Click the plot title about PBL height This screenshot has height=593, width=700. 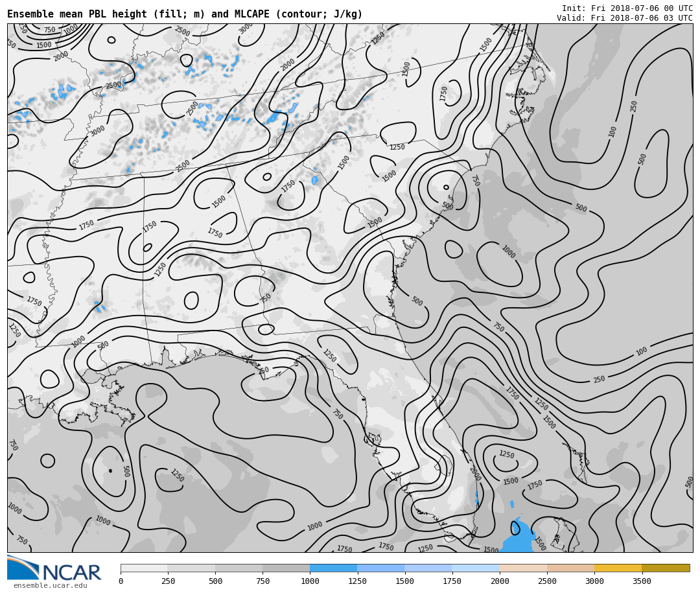point(185,14)
